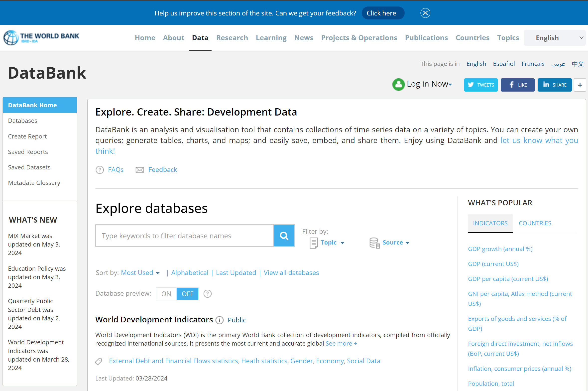Open Saved Reports in sidebar
The width and height of the screenshot is (588, 391).
pos(28,152)
